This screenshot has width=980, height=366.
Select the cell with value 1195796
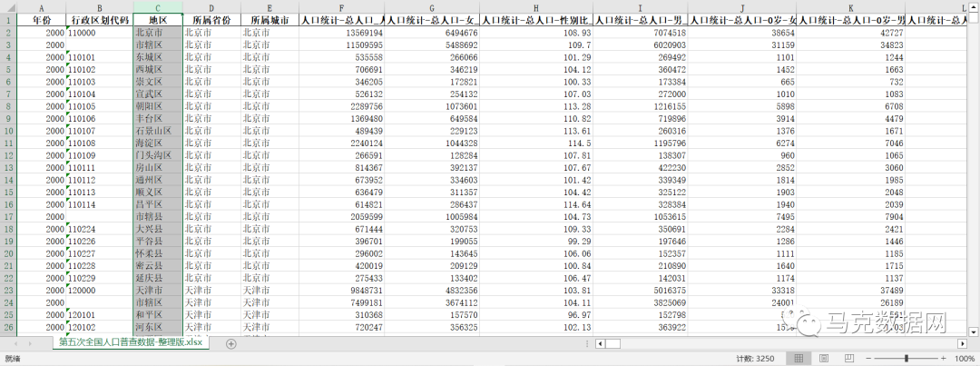(640, 143)
